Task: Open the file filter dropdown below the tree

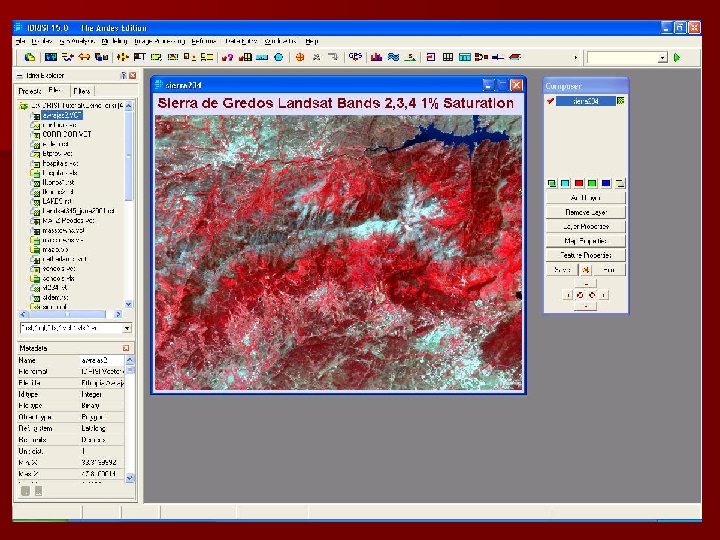Action: 127,328
